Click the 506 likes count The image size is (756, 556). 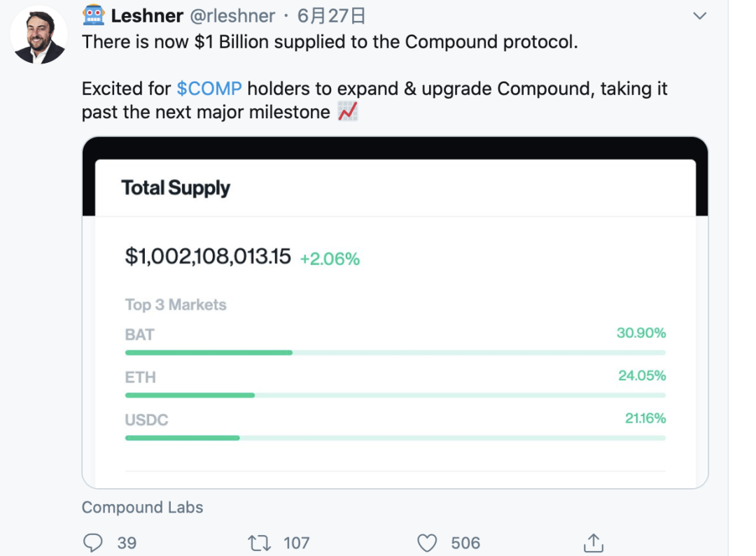(x=465, y=543)
